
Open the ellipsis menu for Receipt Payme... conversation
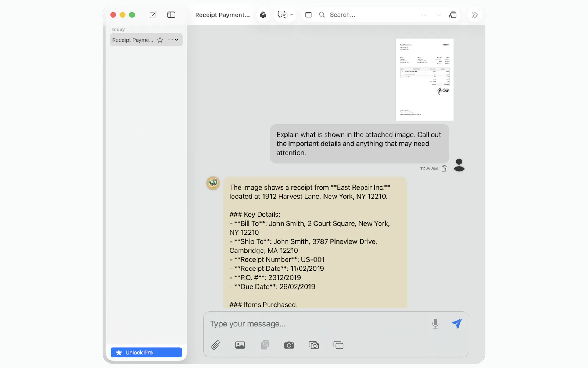click(x=173, y=40)
